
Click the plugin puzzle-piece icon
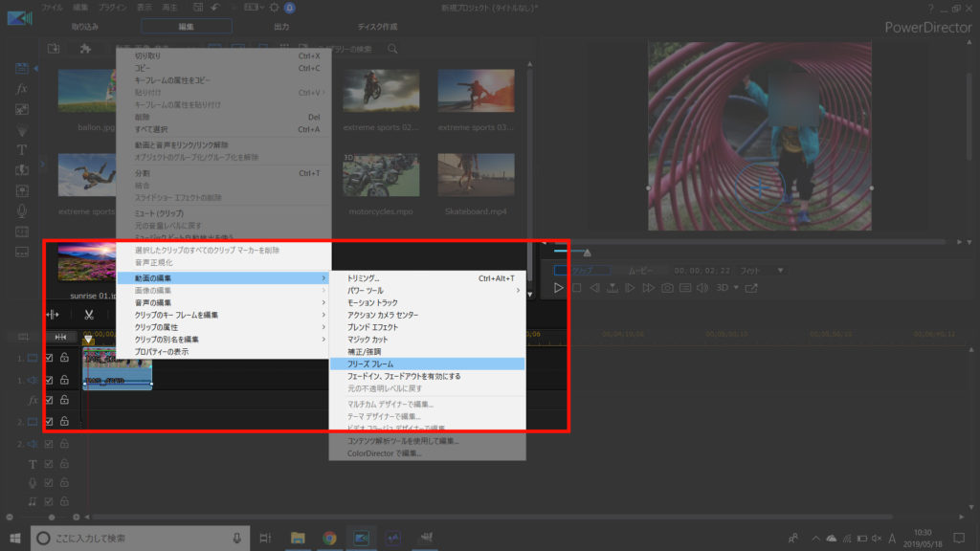click(x=85, y=48)
